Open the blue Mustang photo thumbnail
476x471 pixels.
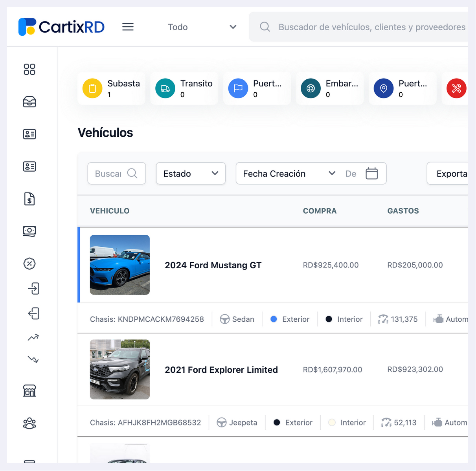(120, 265)
